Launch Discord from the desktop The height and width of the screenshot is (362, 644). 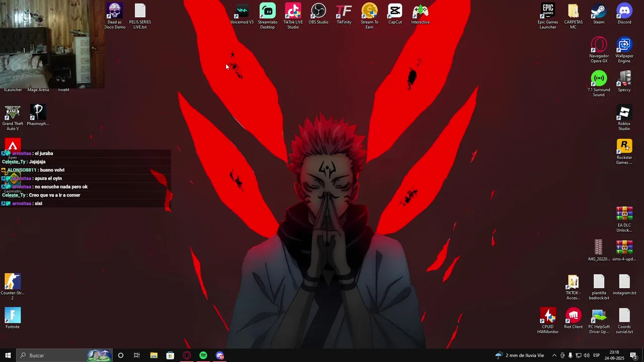(x=624, y=14)
